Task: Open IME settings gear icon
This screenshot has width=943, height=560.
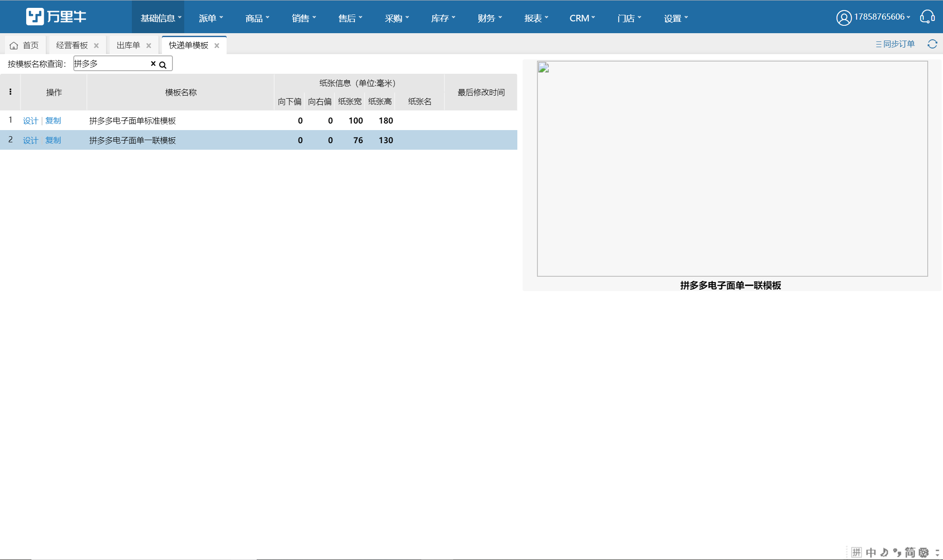Action: 924,553
